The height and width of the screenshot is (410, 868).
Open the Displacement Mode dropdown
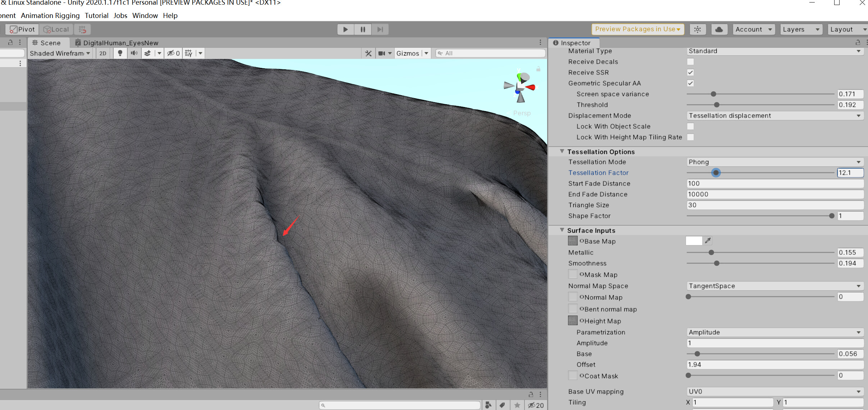point(773,115)
